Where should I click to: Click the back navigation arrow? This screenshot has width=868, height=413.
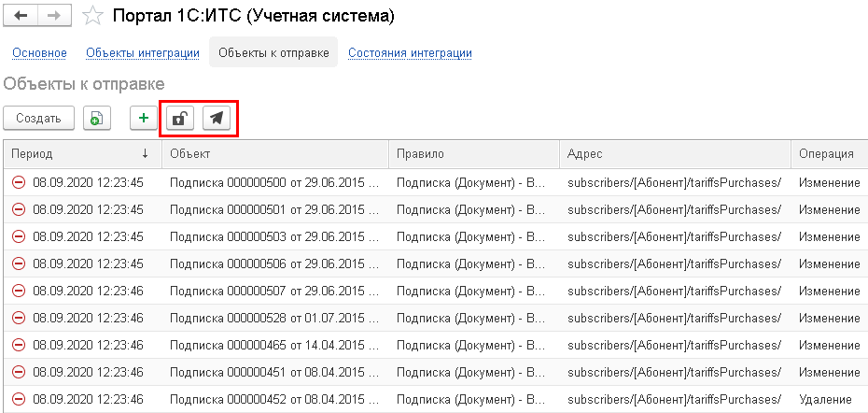[21, 16]
